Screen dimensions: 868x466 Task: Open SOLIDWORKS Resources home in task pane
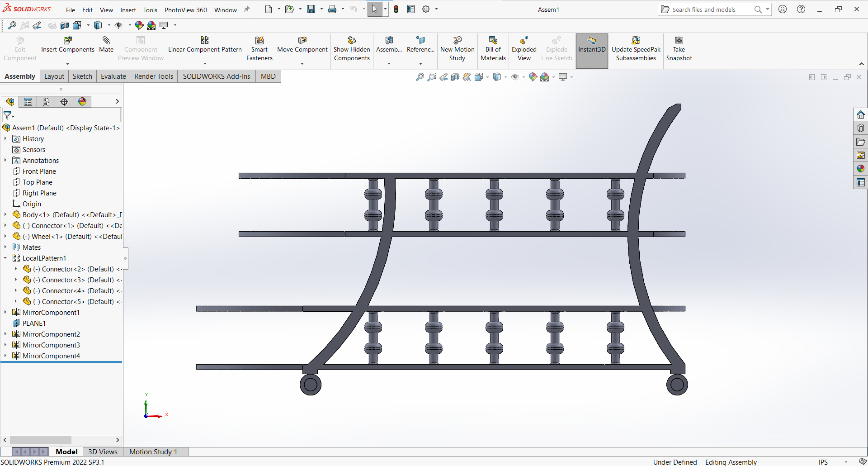coord(861,114)
